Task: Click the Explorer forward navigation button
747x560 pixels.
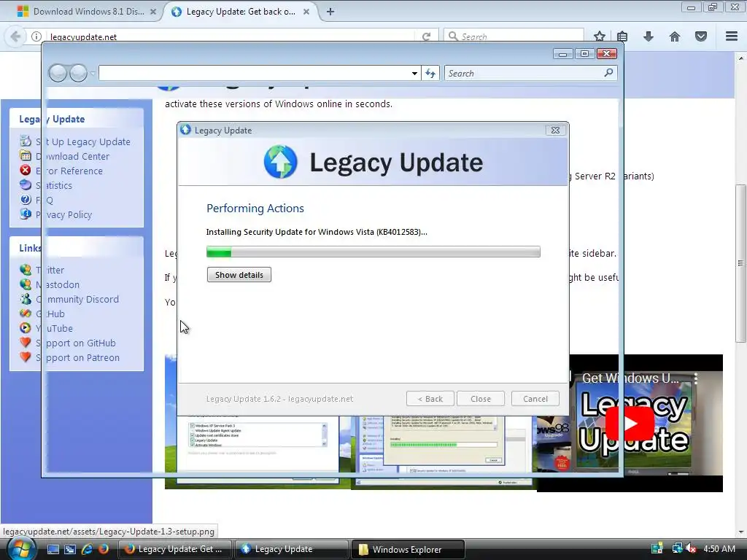Action: (x=78, y=73)
